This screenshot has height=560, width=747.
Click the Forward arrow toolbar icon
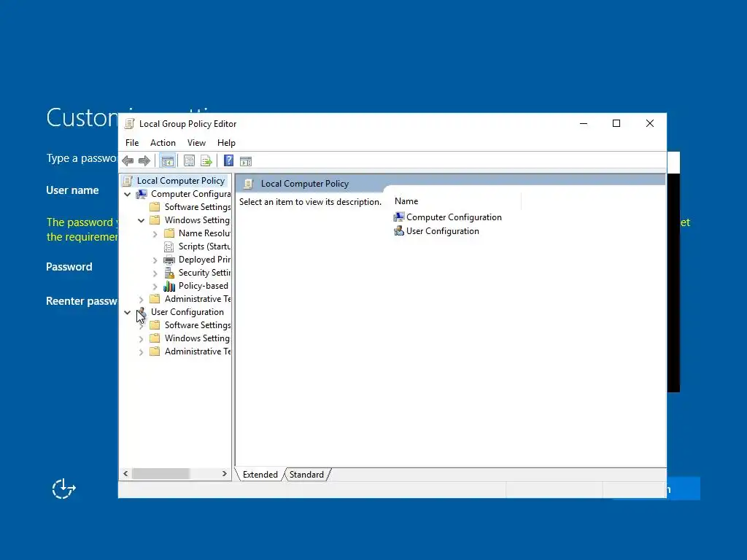pyautogui.click(x=144, y=161)
